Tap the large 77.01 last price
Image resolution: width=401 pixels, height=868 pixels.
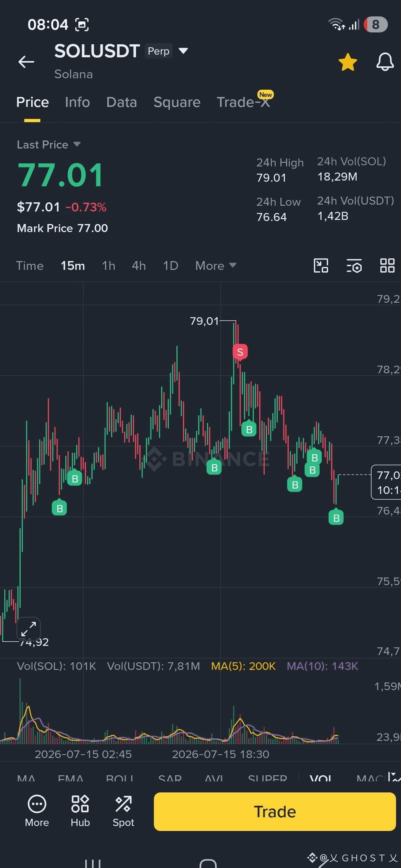click(x=60, y=175)
